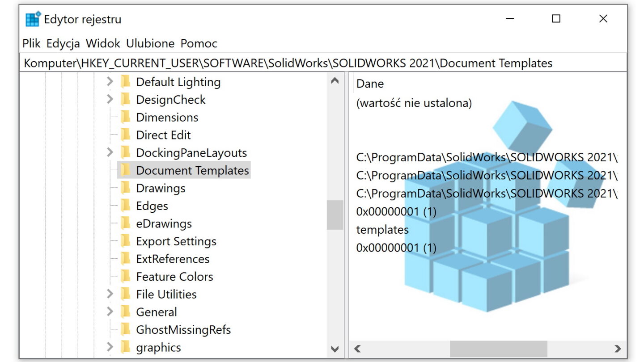
Task: Select the graphics key
Action: click(159, 347)
